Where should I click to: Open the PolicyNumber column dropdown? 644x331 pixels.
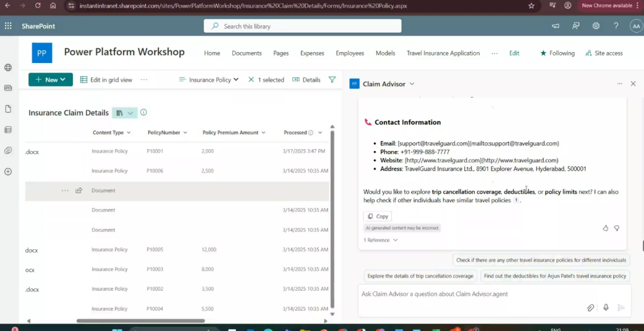(186, 132)
